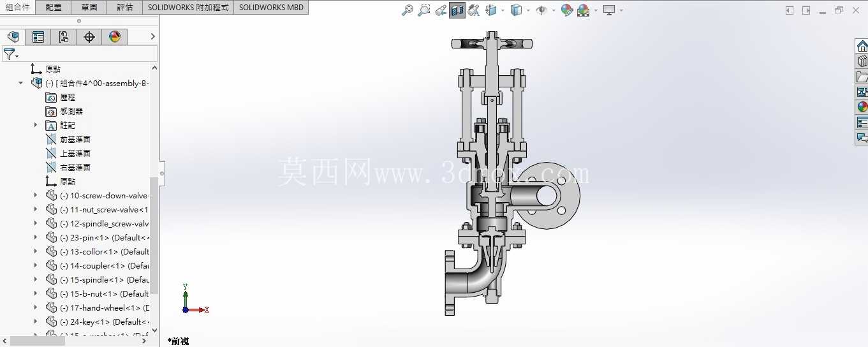Click the View Orientation cube icon
The image size is (868, 347).
pos(491,10)
